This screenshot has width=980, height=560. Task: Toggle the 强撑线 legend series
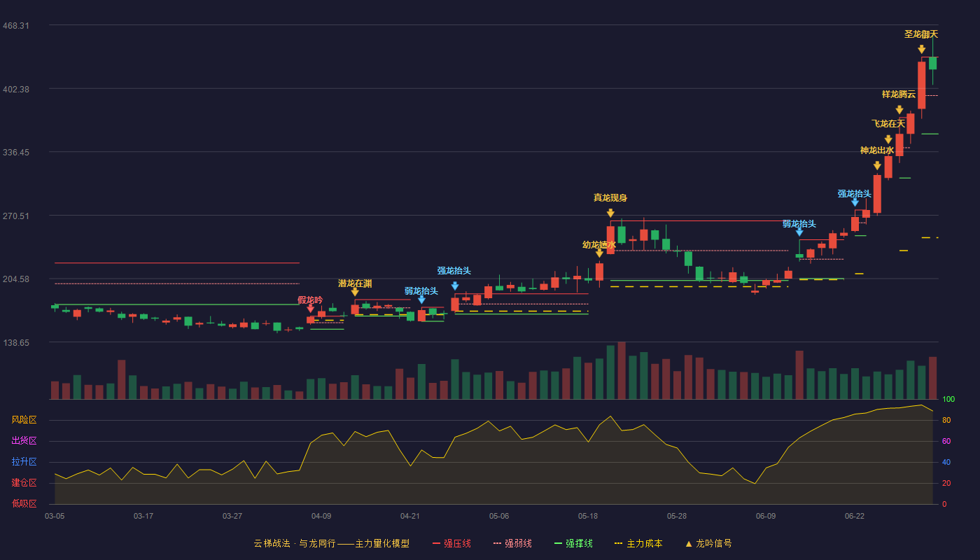coord(573,543)
